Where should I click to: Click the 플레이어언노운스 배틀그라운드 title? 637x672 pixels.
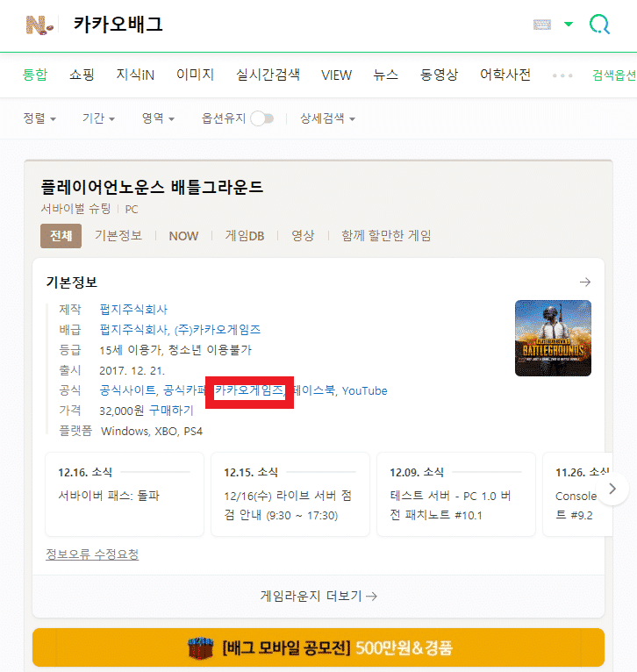(152, 187)
